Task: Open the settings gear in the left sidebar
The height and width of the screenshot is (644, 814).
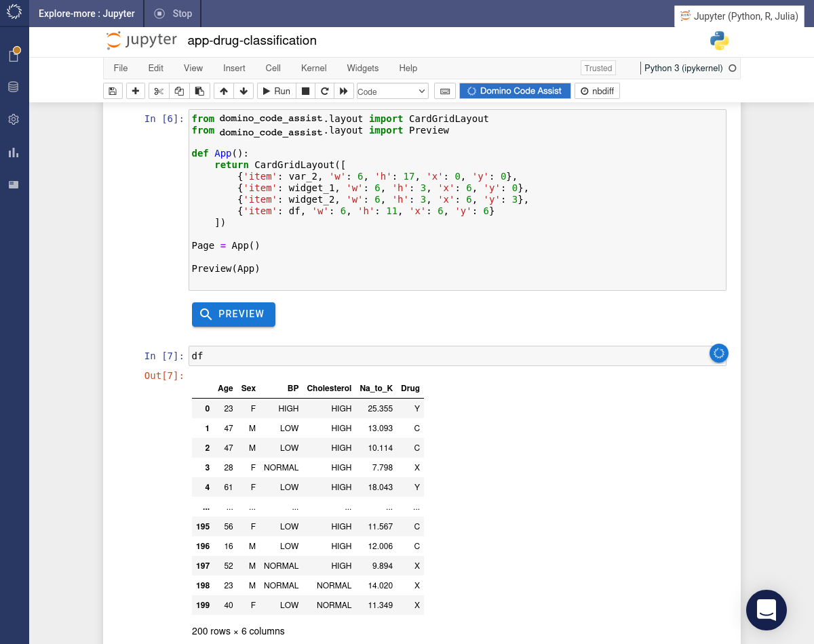Action: [14, 119]
